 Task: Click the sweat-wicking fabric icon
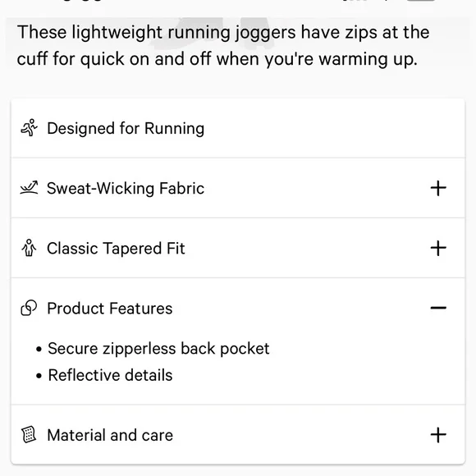30,188
